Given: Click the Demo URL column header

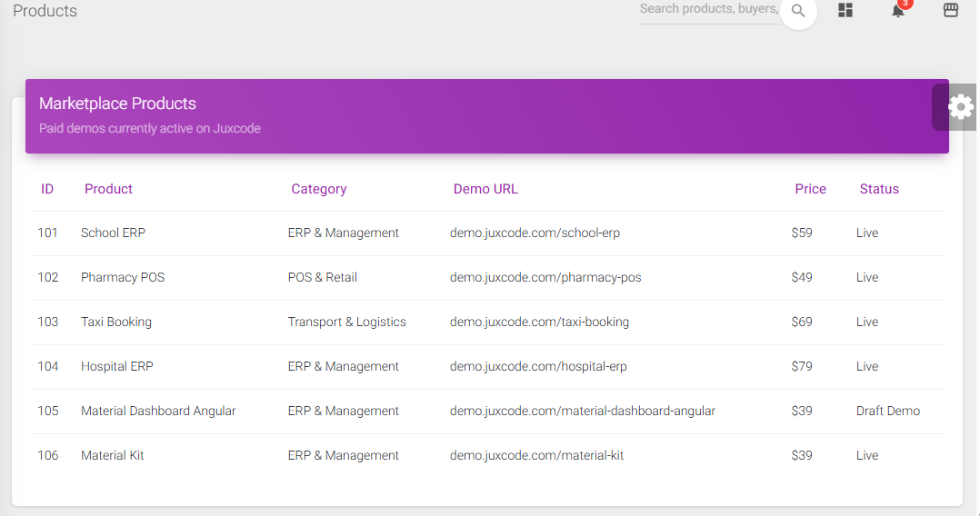Looking at the screenshot, I should 485,189.
